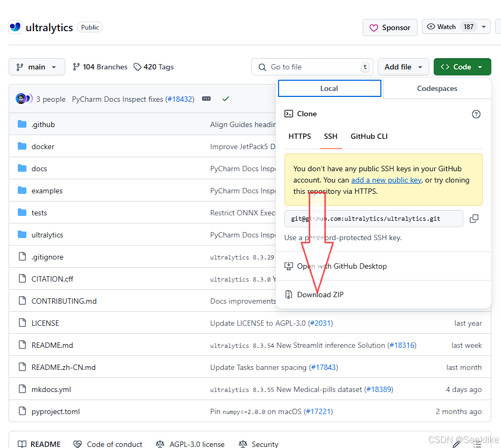The image size is (501, 448).
Task: Open the CONTRIBUTING.md file
Action: point(64,301)
